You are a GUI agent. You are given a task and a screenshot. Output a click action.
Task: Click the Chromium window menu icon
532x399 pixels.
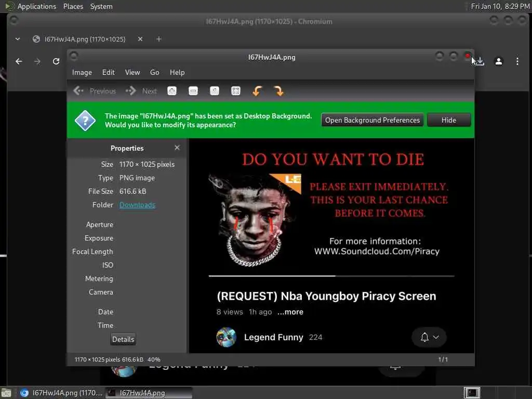coord(14,20)
